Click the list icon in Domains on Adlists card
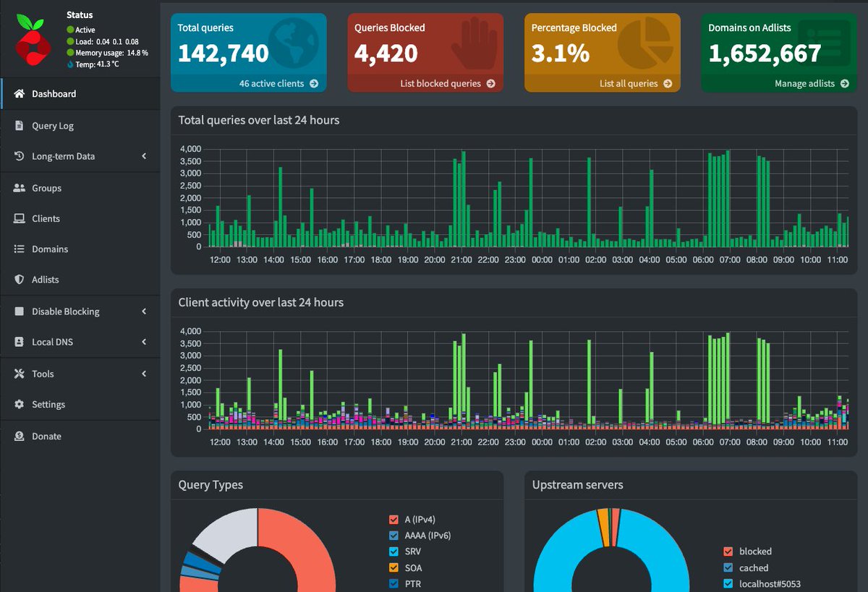Viewport: 868px width, 592px height. pos(825,43)
